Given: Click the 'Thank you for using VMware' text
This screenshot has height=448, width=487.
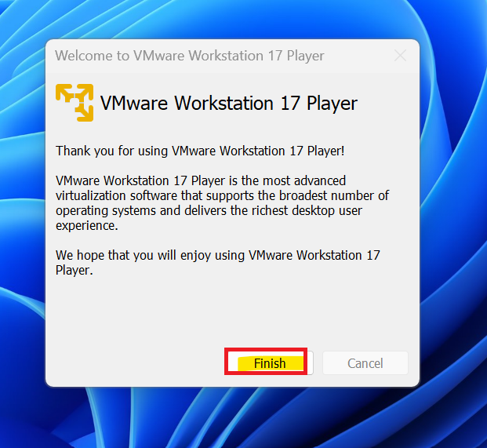Looking at the screenshot, I should tap(200, 151).
